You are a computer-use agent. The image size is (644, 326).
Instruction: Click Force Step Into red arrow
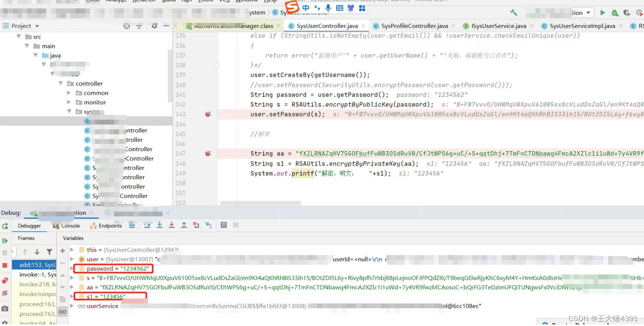171,225
